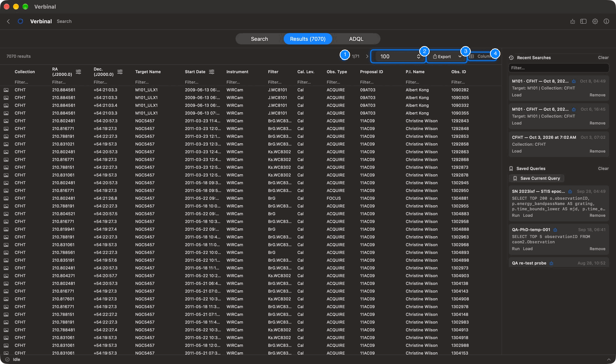Load the QA-PhD-temp-001 saved query
This screenshot has width=616, height=364.
tap(528, 249)
